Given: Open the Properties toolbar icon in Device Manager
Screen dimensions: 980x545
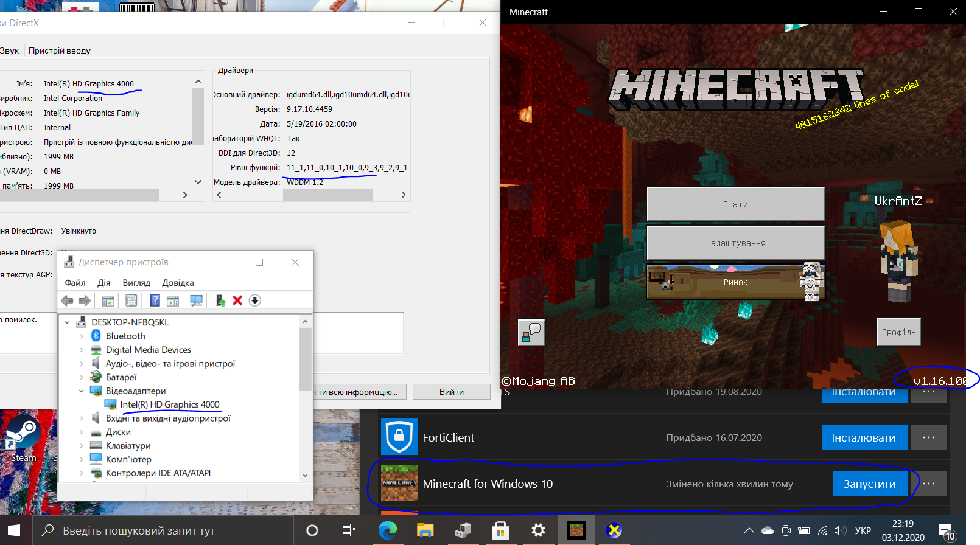Looking at the screenshot, I should point(131,300).
